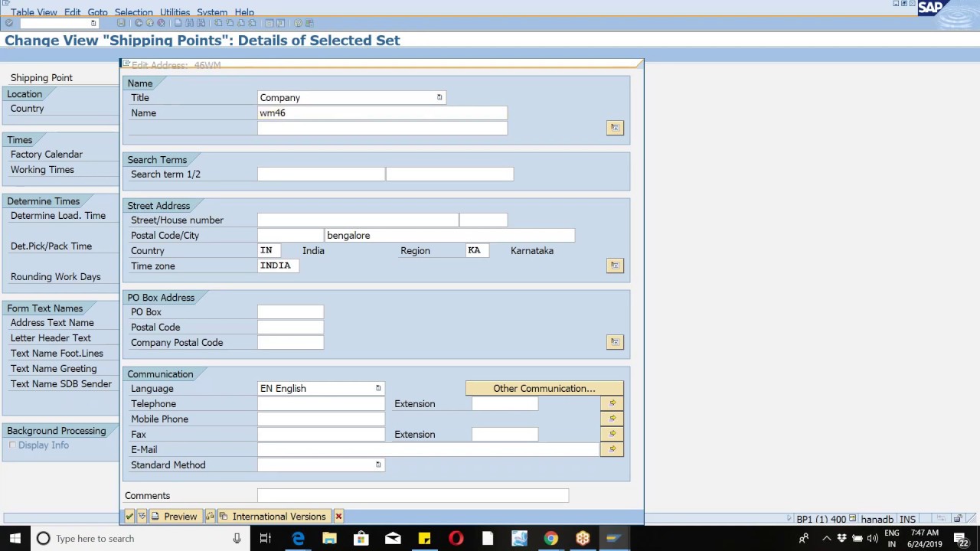This screenshot has width=980, height=551.
Task: Click the expand icon in Street Address section
Action: [615, 266]
